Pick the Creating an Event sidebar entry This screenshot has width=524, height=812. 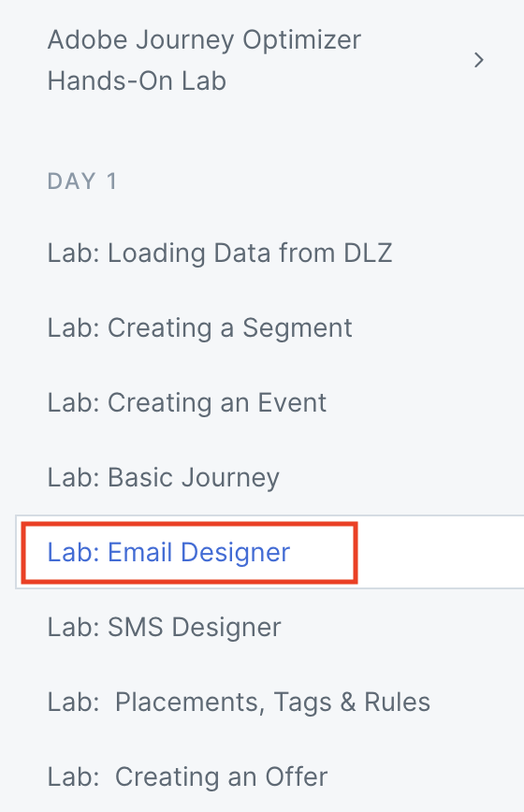pos(187,403)
